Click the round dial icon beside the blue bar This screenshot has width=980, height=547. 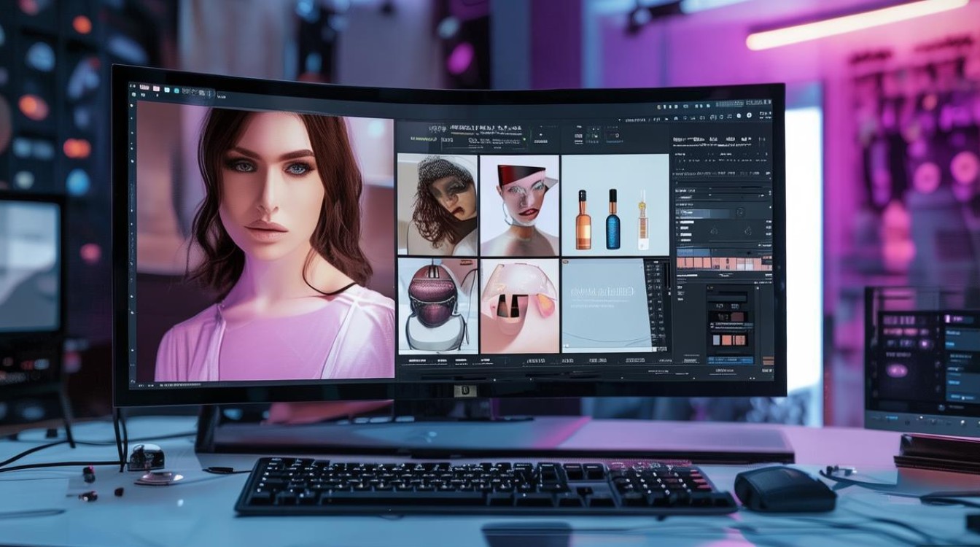point(739,212)
